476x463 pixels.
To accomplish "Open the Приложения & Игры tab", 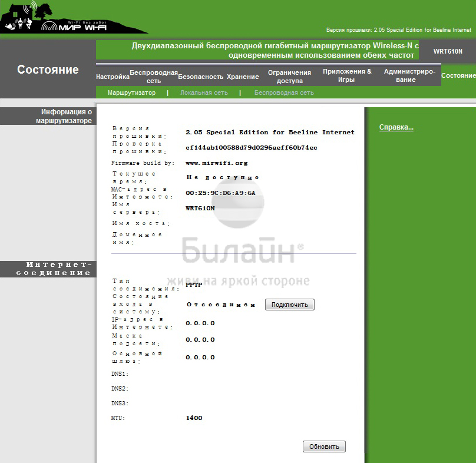I will pos(346,75).
